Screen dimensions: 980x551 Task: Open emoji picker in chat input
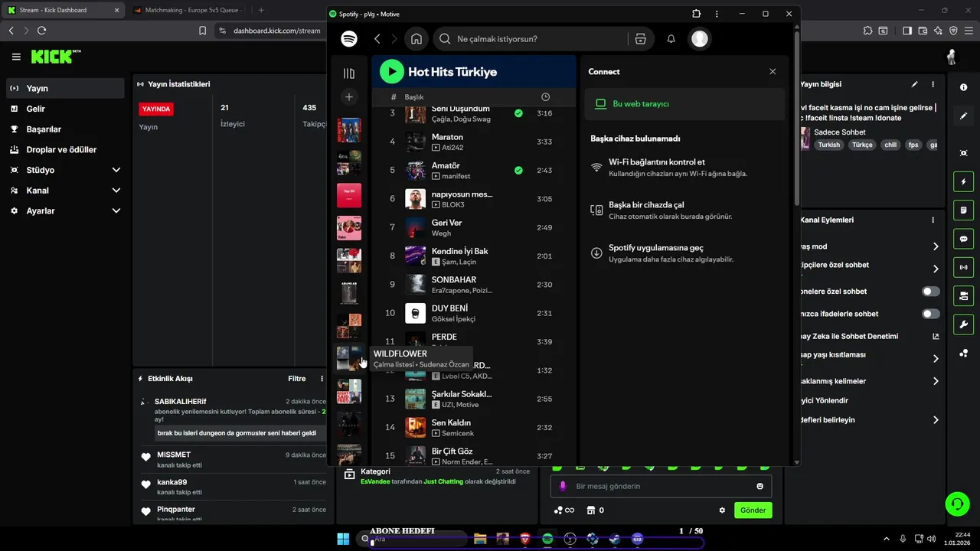click(x=759, y=486)
